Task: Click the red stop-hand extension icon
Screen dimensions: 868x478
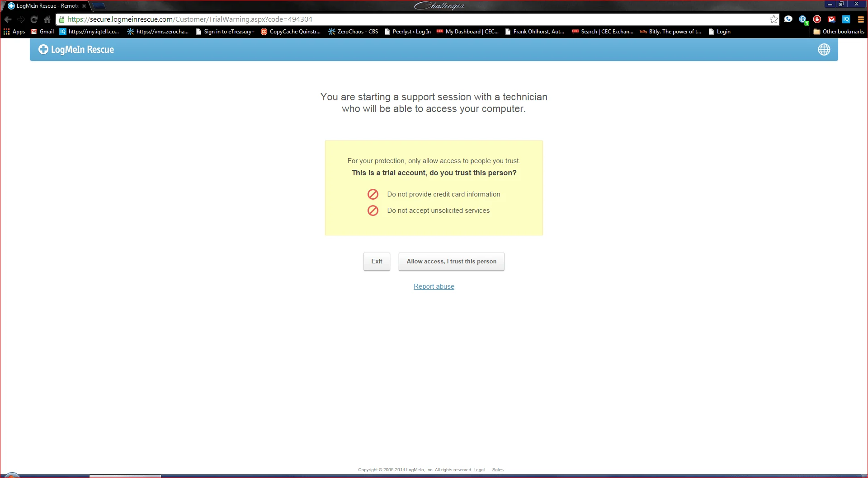Action: tap(817, 19)
